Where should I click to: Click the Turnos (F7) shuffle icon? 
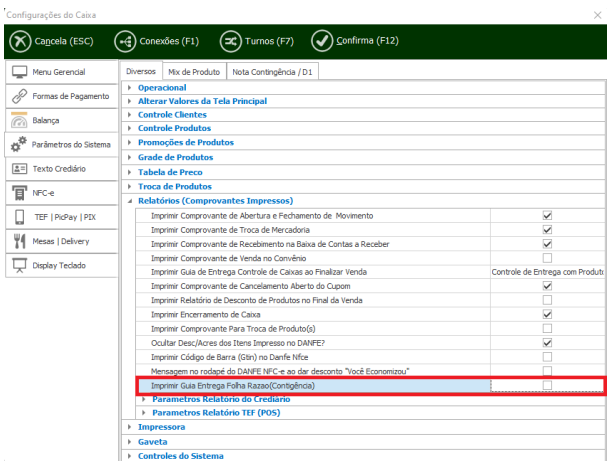click(231, 41)
